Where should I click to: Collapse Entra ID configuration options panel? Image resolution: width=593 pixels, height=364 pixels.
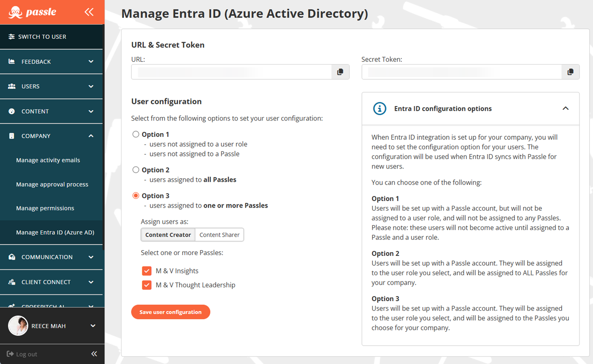tap(566, 108)
